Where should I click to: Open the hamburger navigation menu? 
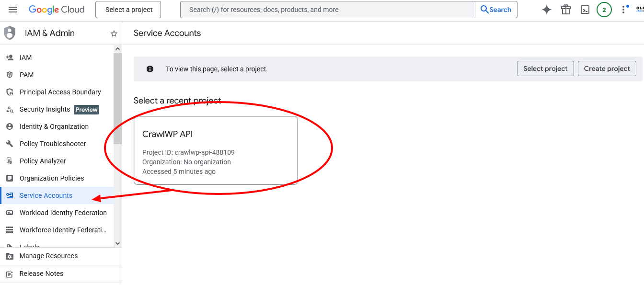[x=13, y=10]
